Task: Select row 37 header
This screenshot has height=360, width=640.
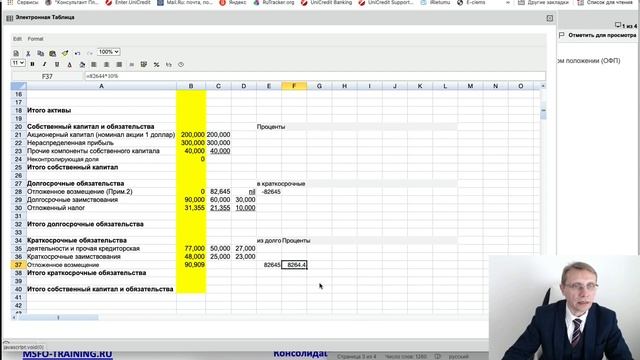Action: point(18,265)
